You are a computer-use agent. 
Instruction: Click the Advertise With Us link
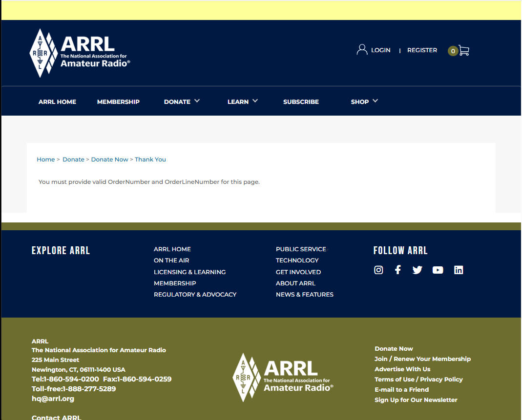[402, 369]
